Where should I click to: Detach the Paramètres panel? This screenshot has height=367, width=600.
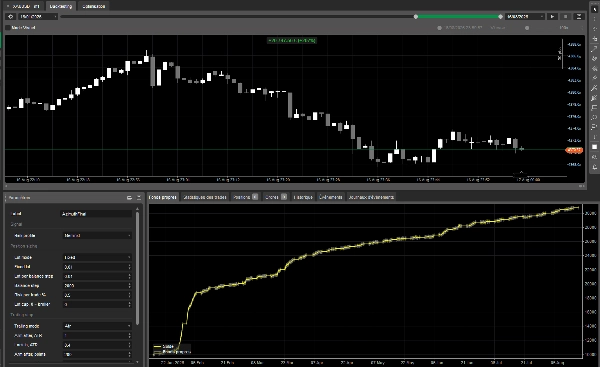tap(129, 197)
